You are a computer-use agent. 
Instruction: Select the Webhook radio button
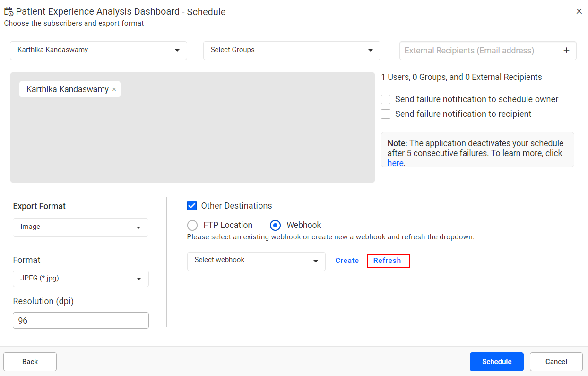(275, 225)
